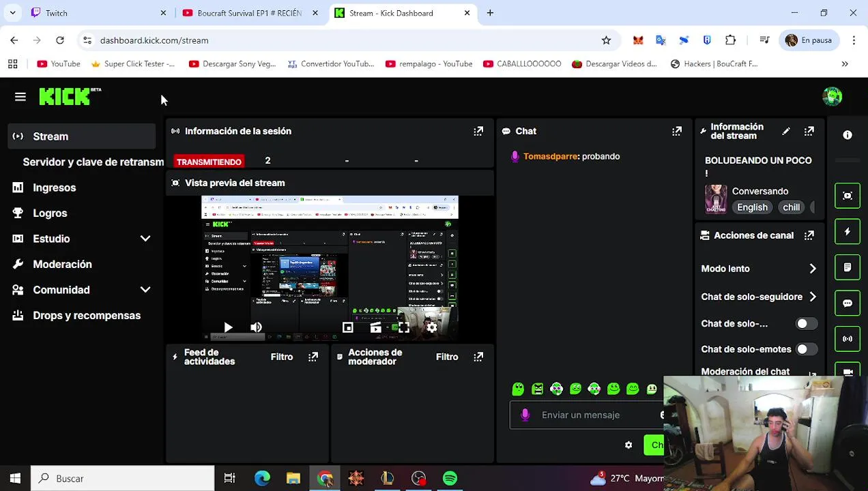868x491 pixels.
Task: Click the info icon on the right sidebar
Action: [848, 135]
